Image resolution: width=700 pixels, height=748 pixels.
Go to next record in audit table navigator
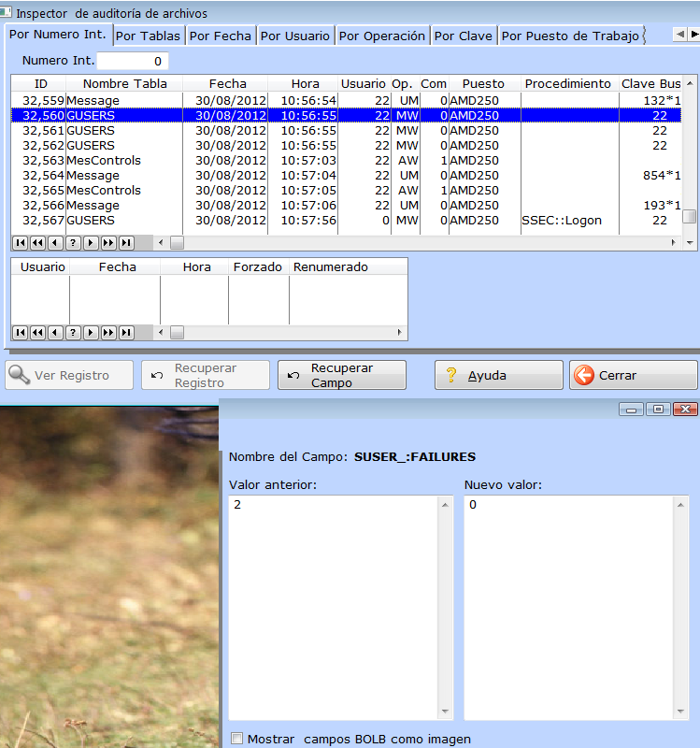91,243
